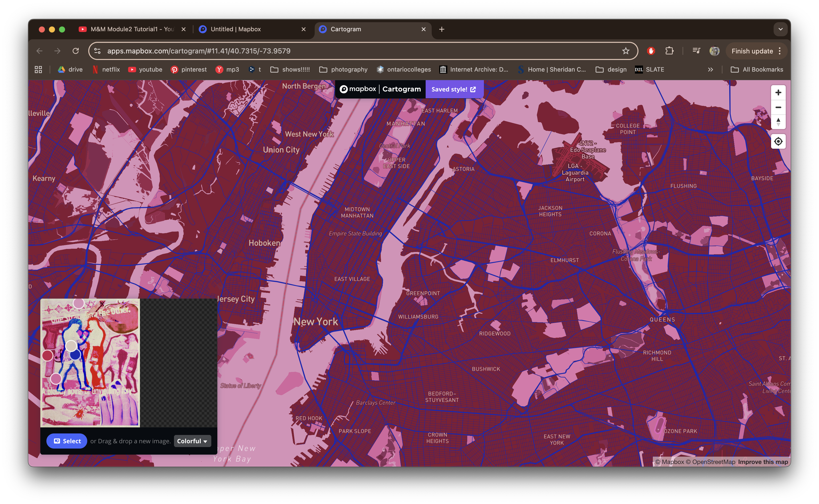Click the Mapbox logo in the Cartogram header
Viewport: 819px width, 504px height.
tap(344, 89)
